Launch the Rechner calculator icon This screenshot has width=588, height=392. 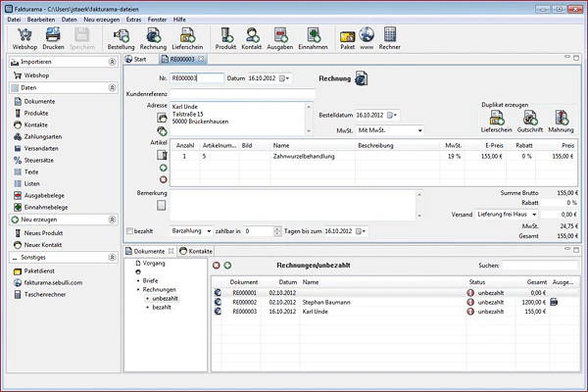click(390, 39)
